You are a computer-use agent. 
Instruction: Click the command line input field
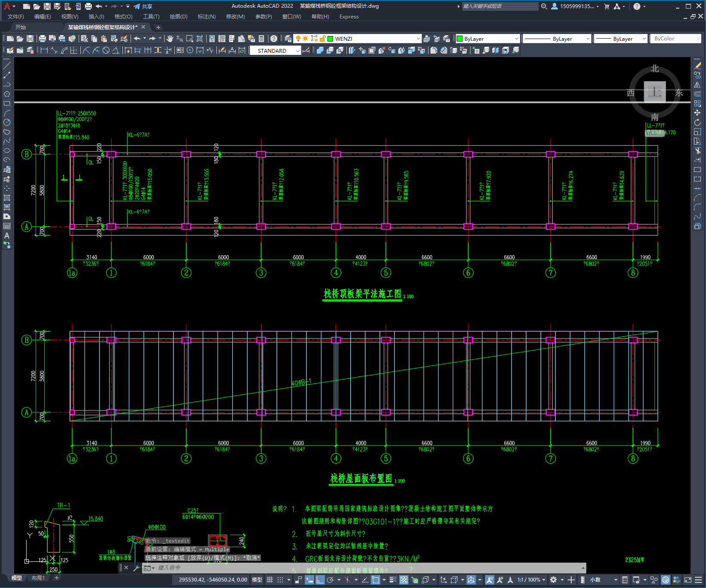365,568
